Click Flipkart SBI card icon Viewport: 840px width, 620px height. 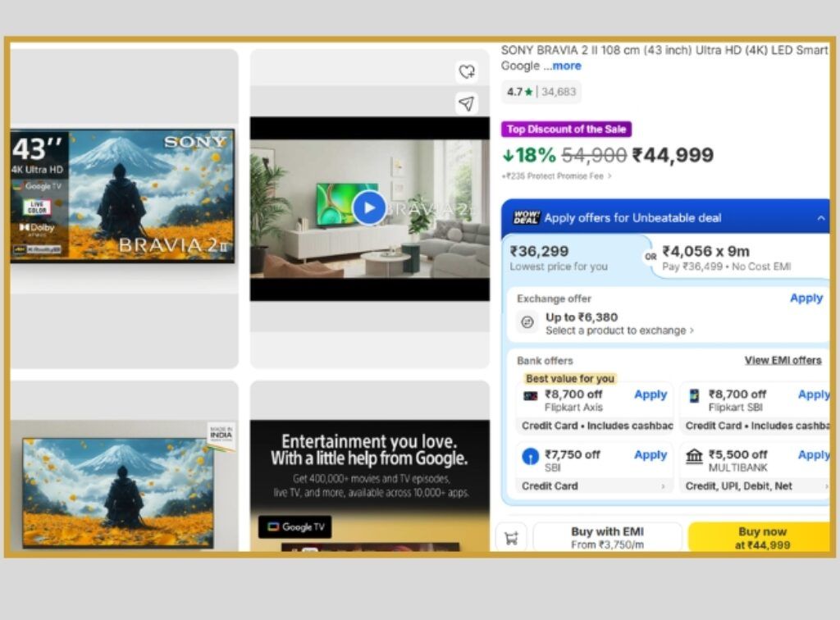[x=694, y=395]
